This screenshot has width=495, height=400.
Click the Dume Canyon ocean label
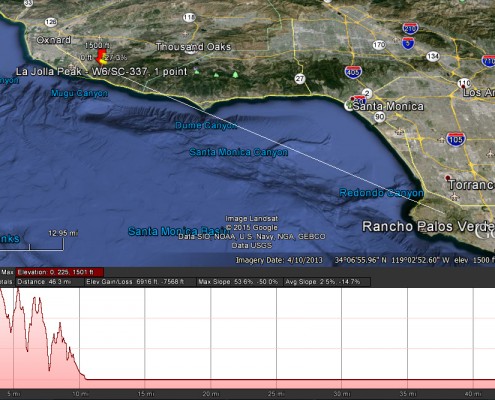tap(206, 125)
